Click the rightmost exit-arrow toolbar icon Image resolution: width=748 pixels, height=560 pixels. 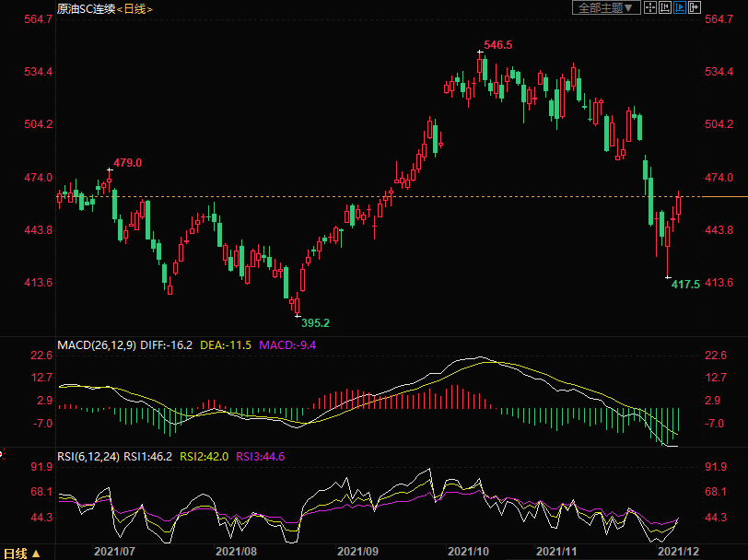[x=694, y=7]
